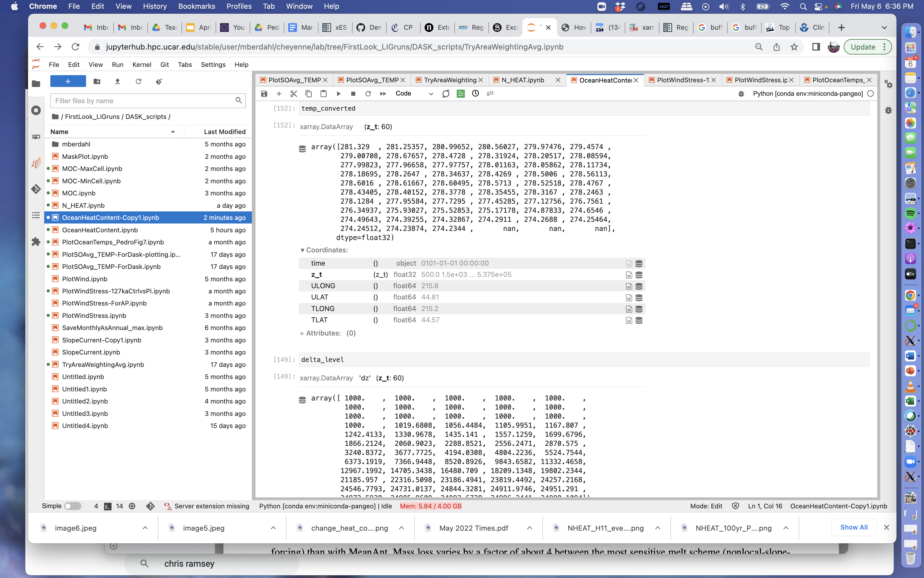Open Extension Manager puzzle icon
The image size is (924, 578).
(36, 242)
